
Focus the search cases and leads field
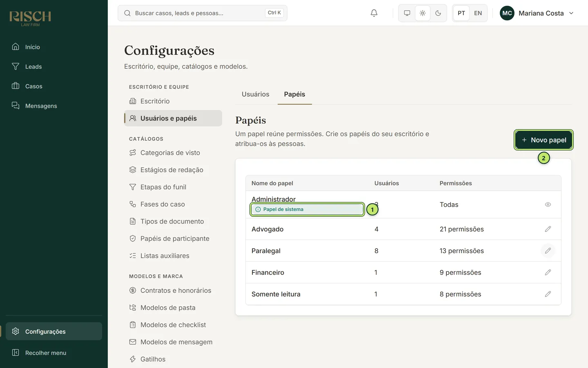(x=203, y=13)
